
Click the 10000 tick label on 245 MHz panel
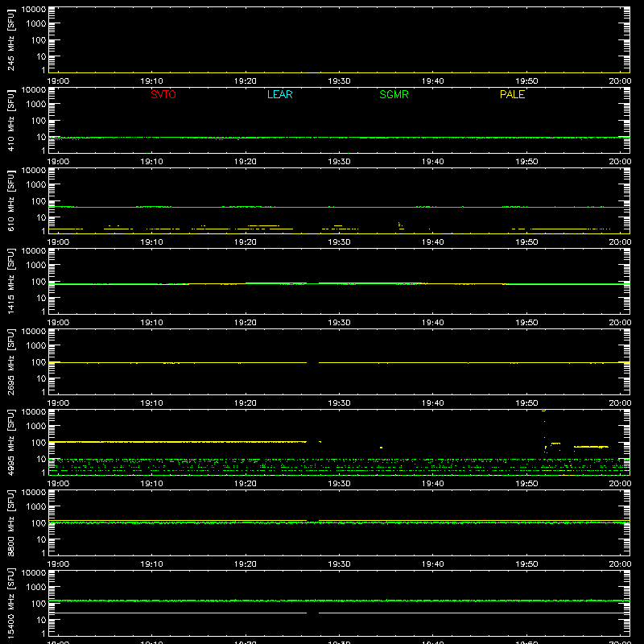34,10
